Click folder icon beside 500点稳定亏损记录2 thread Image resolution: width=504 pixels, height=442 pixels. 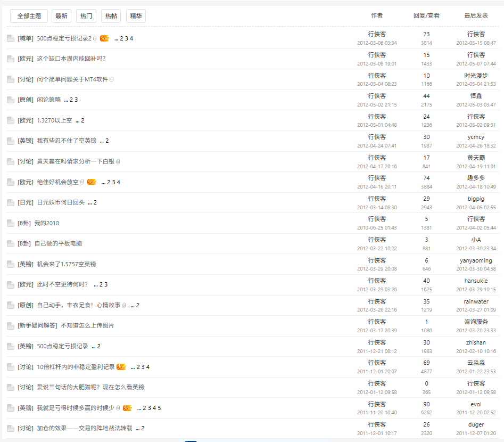click(x=11, y=38)
